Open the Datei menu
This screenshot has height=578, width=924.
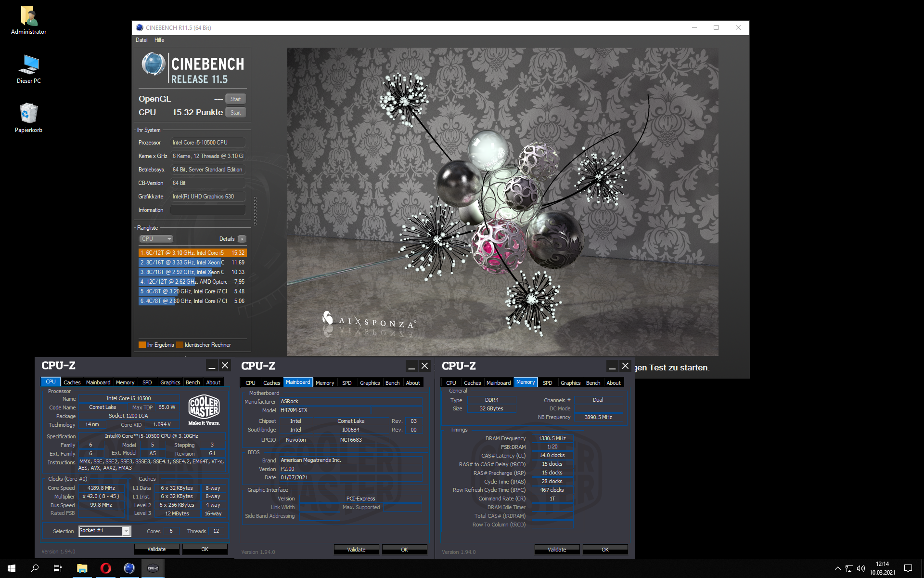(141, 40)
